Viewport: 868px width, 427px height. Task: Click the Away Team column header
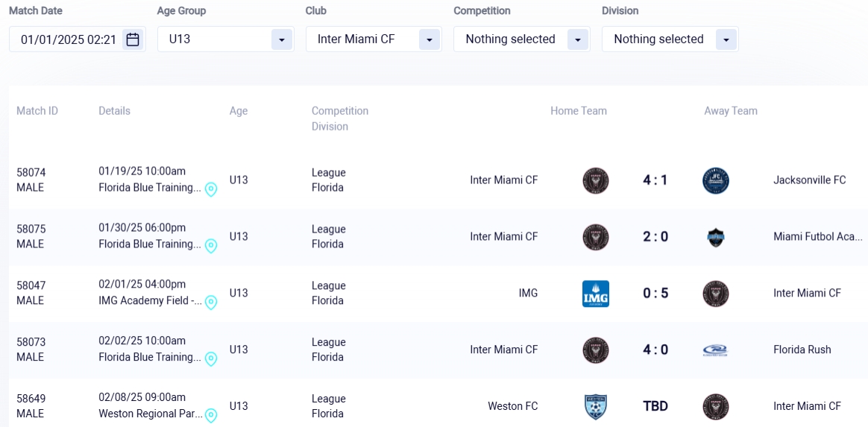731,111
